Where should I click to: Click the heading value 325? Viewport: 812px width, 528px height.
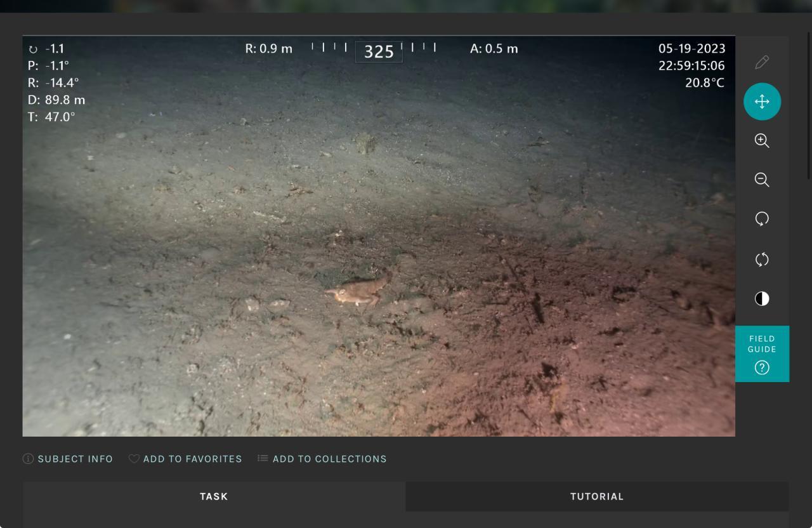click(379, 51)
